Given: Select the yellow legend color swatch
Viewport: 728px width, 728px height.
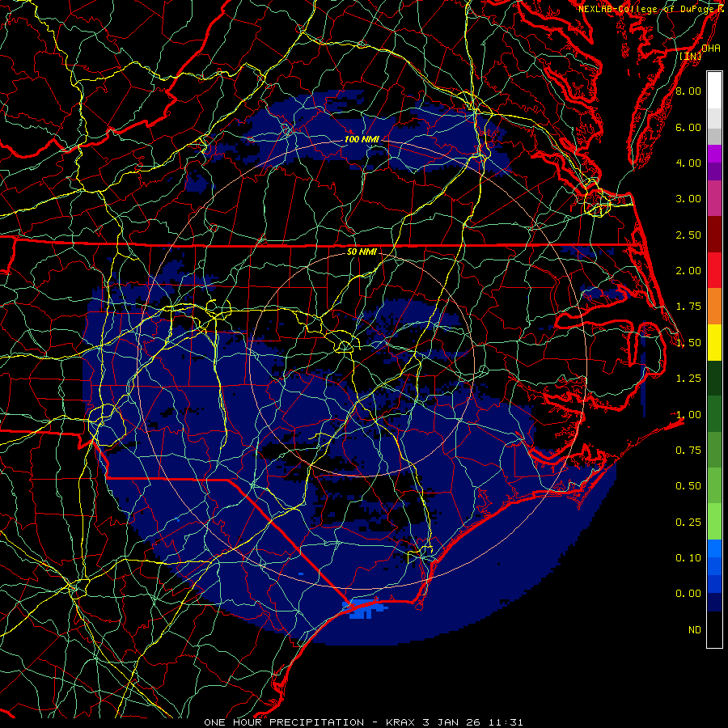Looking at the screenshot, I should pyautogui.click(x=714, y=342).
